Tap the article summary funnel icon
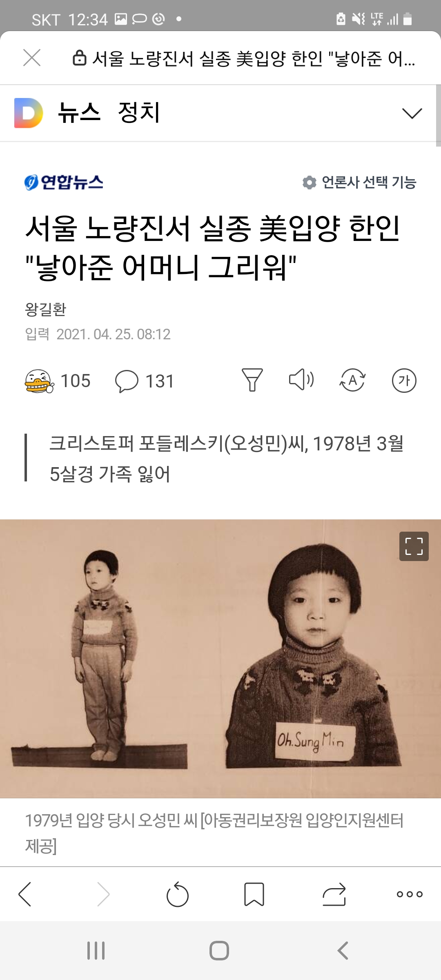This screenshot has width=441, height=980. pos(252,380)
